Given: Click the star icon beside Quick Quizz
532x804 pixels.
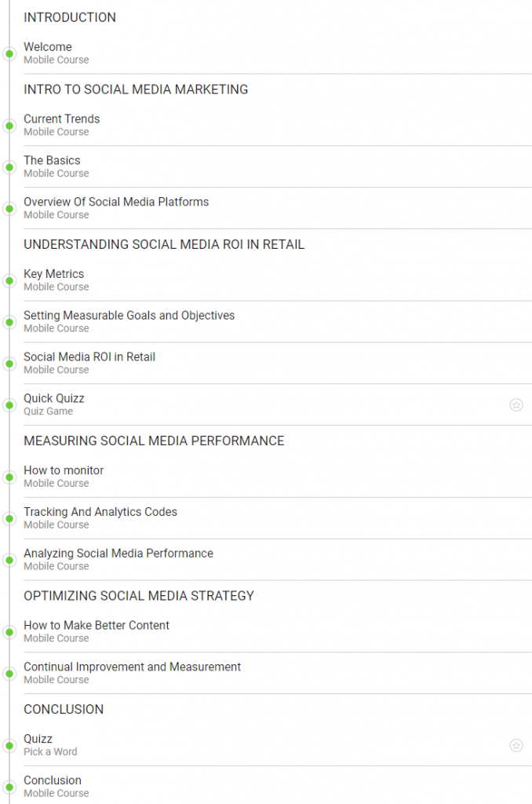Looking at the screenshot, I should (x=516, y=404).
